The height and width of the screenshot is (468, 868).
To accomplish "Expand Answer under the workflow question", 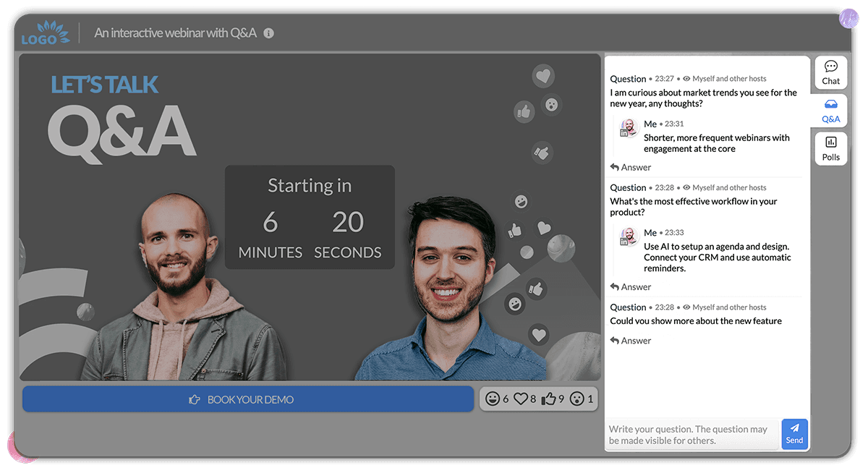I will coord(630,286).
